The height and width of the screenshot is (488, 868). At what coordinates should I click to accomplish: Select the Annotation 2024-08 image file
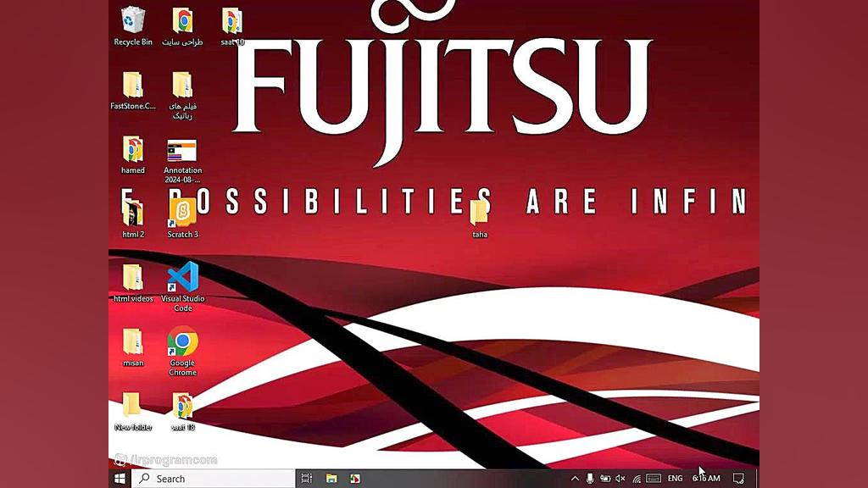182,160
